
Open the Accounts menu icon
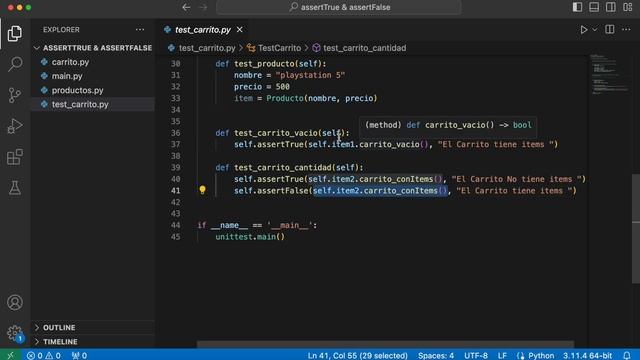coord(15,302)
